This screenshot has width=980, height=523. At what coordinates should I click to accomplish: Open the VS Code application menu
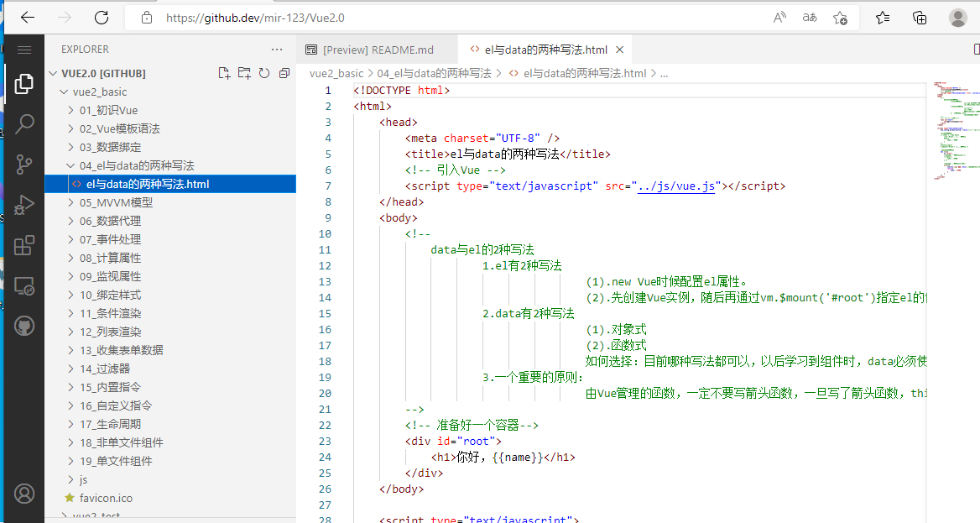click(24, 50)
